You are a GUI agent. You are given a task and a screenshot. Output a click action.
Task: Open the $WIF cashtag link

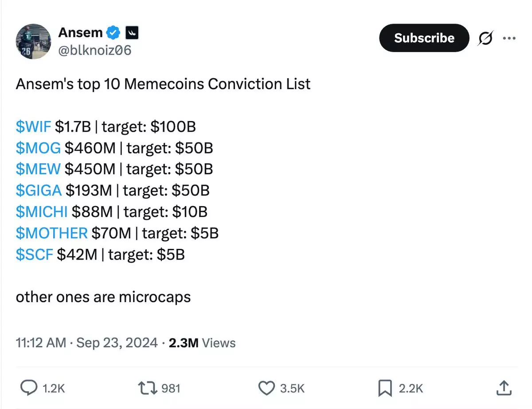(34, 127)
